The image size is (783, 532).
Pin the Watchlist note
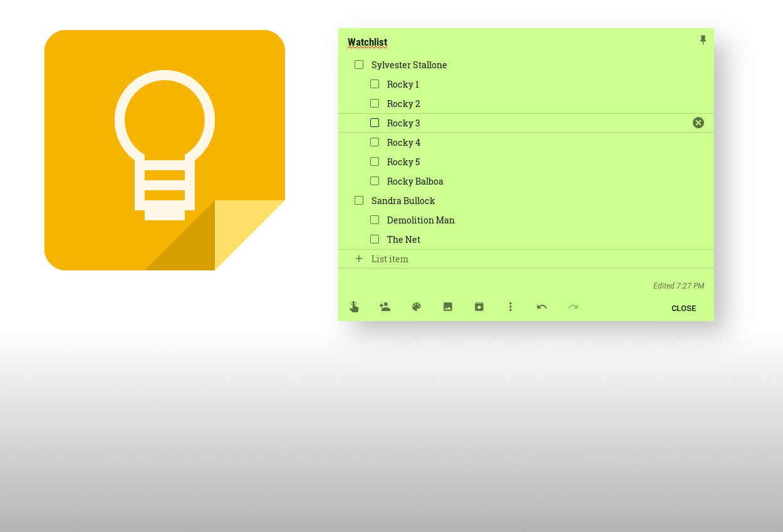(x=703, y=40)
